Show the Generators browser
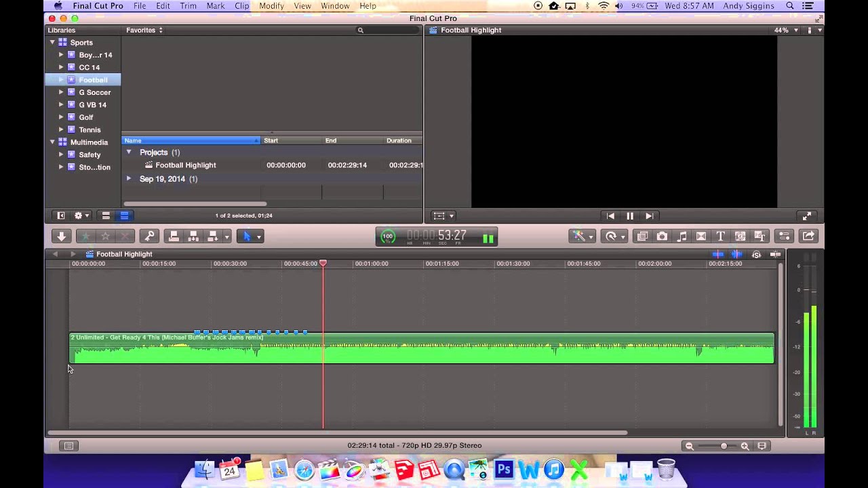Screen dimensions: 868x488 click(740, 236)
